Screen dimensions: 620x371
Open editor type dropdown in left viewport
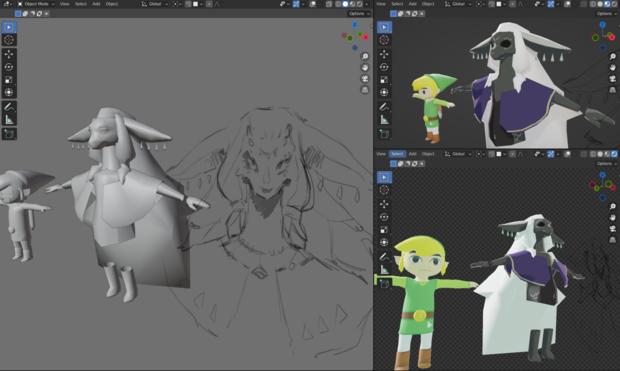click(7, 4)
